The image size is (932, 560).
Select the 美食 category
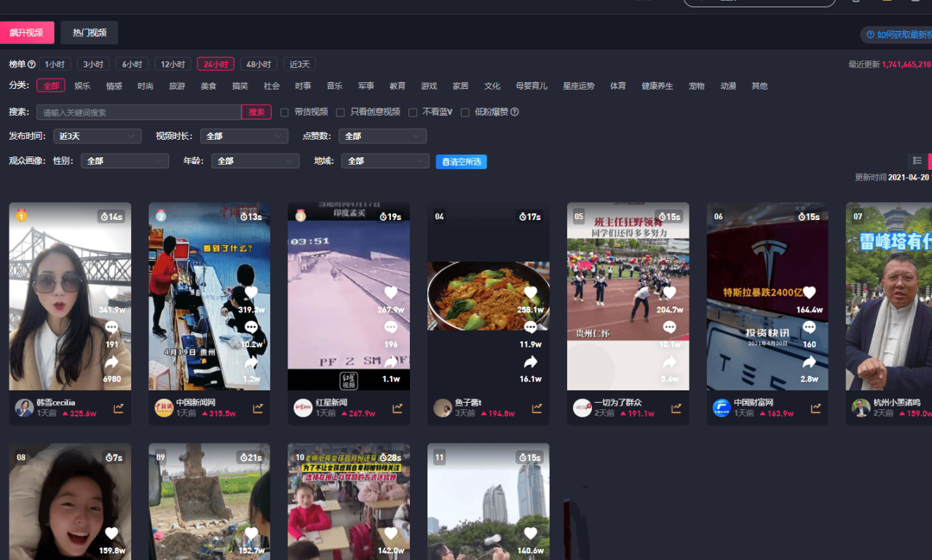point(208,85)
